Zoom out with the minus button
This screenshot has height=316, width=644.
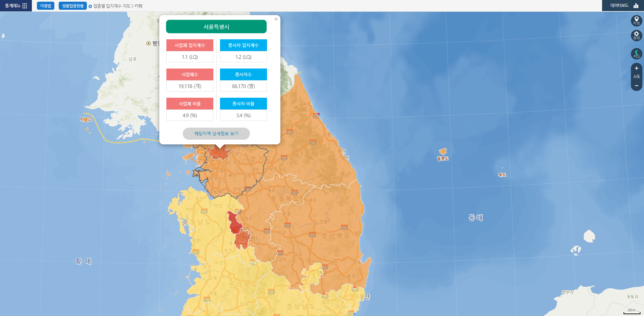636,86
